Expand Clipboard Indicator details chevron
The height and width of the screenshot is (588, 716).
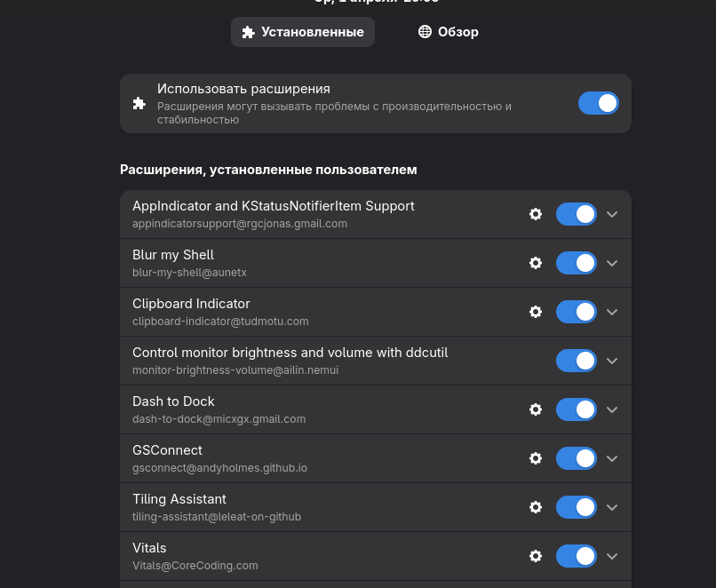(612, 312)
